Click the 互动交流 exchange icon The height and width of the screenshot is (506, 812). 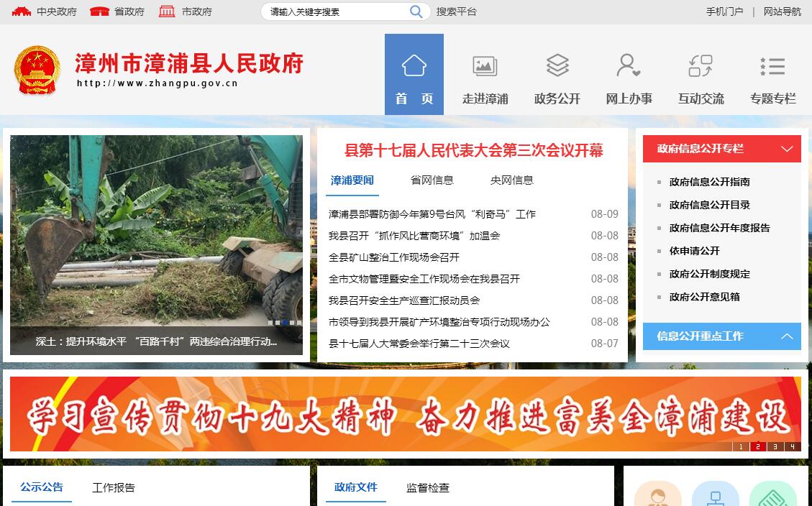pos(701,65)
